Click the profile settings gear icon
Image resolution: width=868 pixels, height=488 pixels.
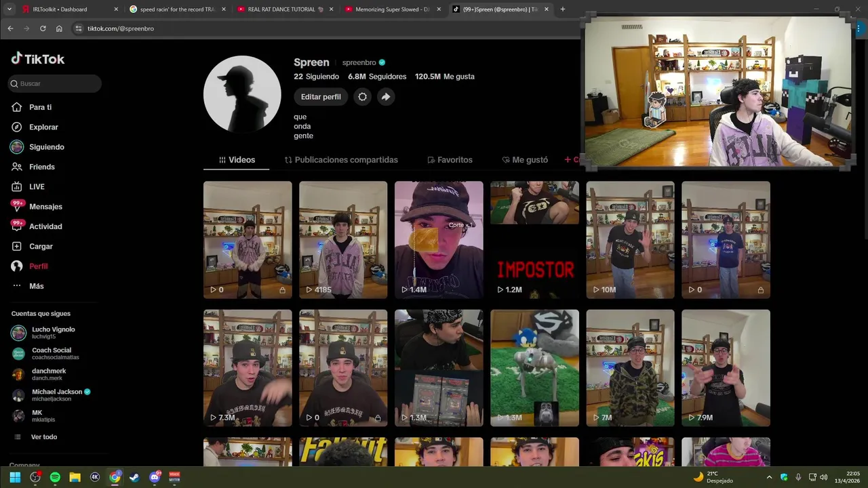tap(363, 97)
